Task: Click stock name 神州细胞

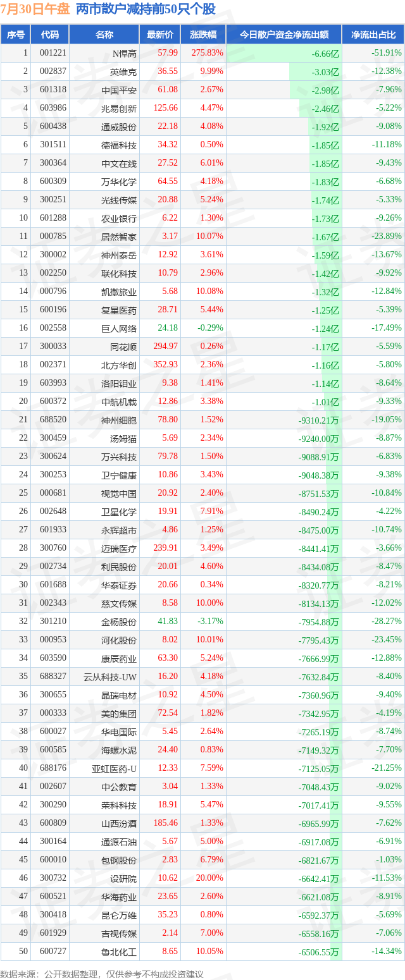Action: click(x=119, y=420)
